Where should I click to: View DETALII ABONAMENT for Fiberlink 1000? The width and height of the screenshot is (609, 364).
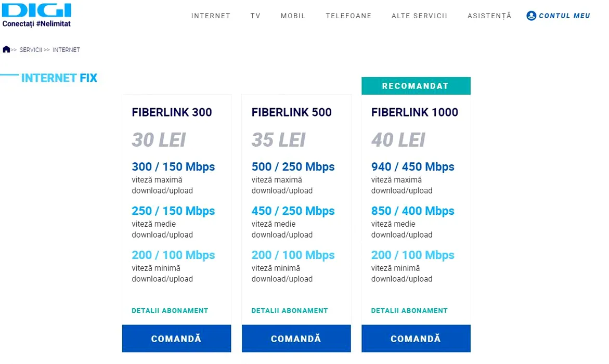409,310
